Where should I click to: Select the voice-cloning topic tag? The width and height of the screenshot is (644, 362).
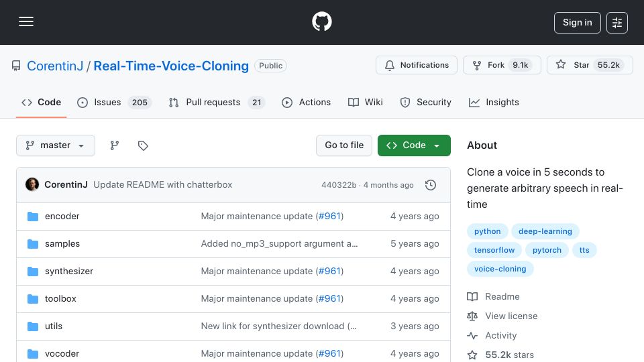pos(500,269)
